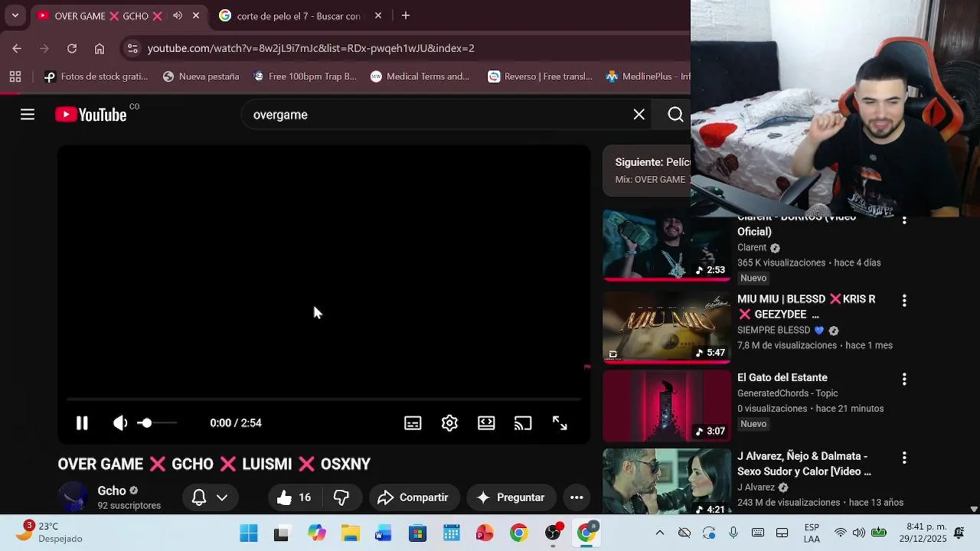Dislike the video with thumbs down
Image resolution: width=980 pixels, height=551 pixels.
coord(341,497)
